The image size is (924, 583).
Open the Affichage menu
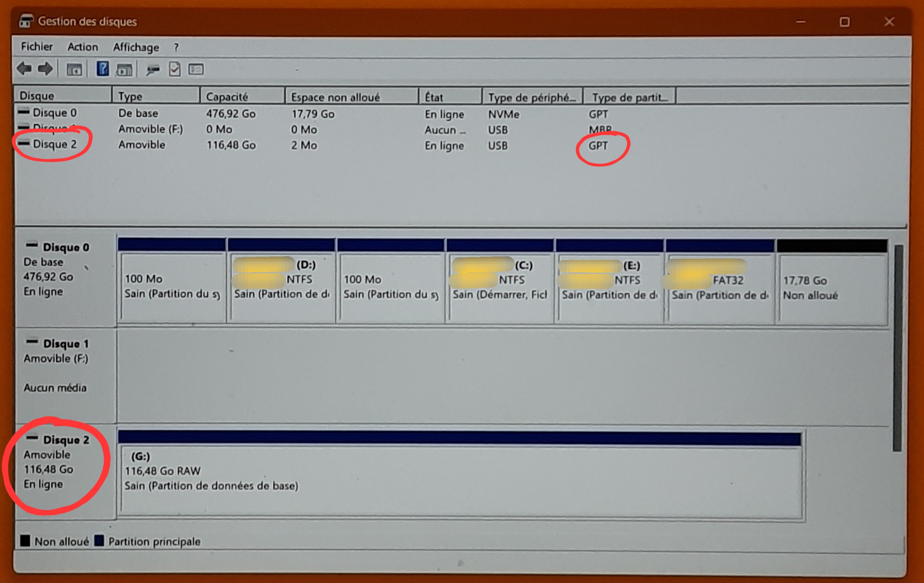pos(136,47)
